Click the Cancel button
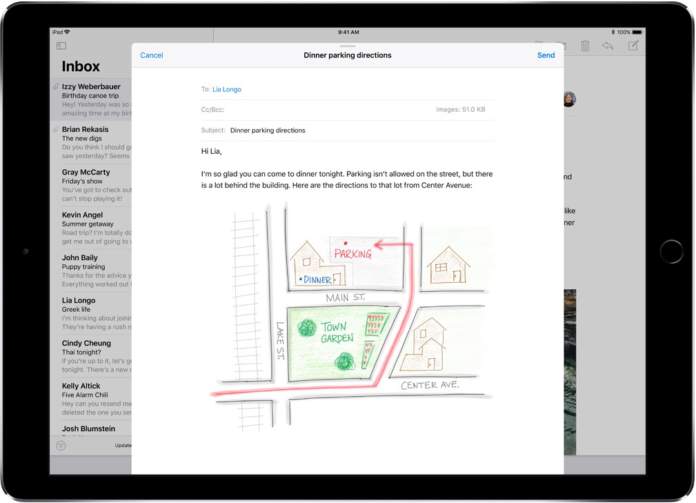The width and height of the screenshot is (696, 503). pyautogui.click(x=151, y=55)
